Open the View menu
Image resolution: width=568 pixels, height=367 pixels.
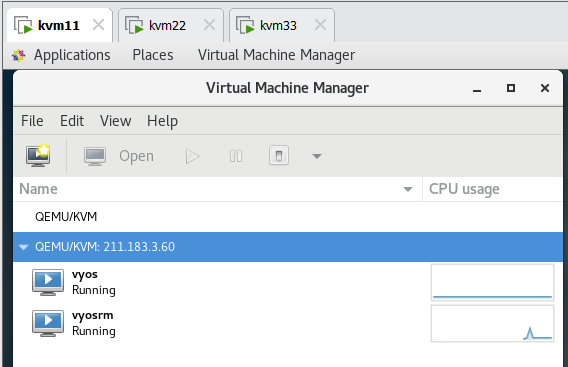point(116,121)
